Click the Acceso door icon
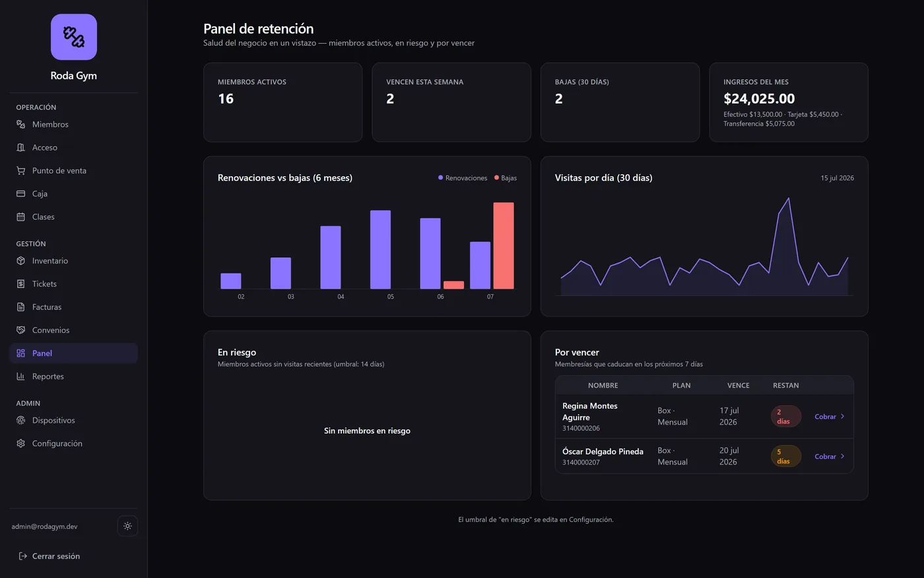Viewport: 924px width, 578px height. click(x=20, y=147)
